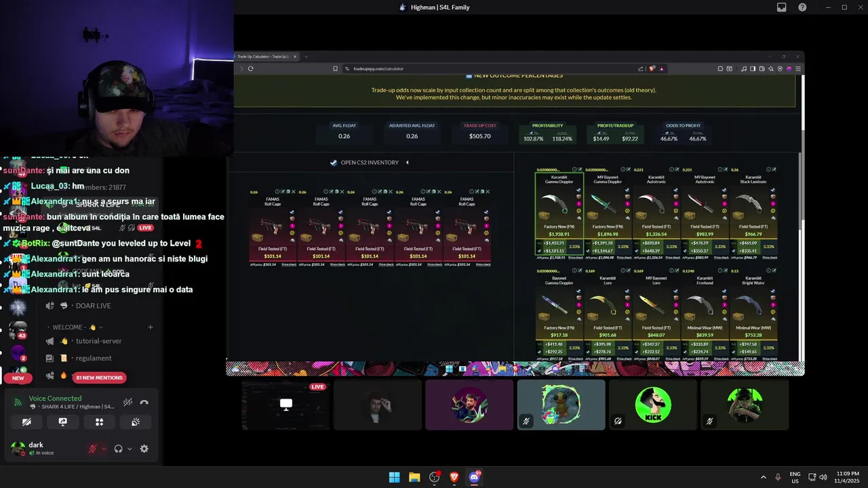Collapse inventory panel with left arrow

click(x=407, y=163)
